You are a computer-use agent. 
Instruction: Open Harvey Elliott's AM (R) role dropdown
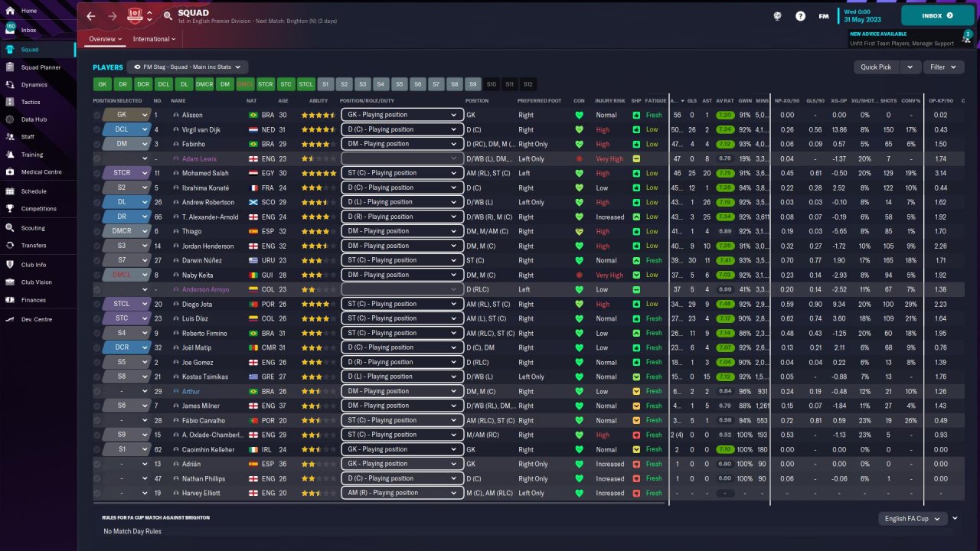point(402,493)
